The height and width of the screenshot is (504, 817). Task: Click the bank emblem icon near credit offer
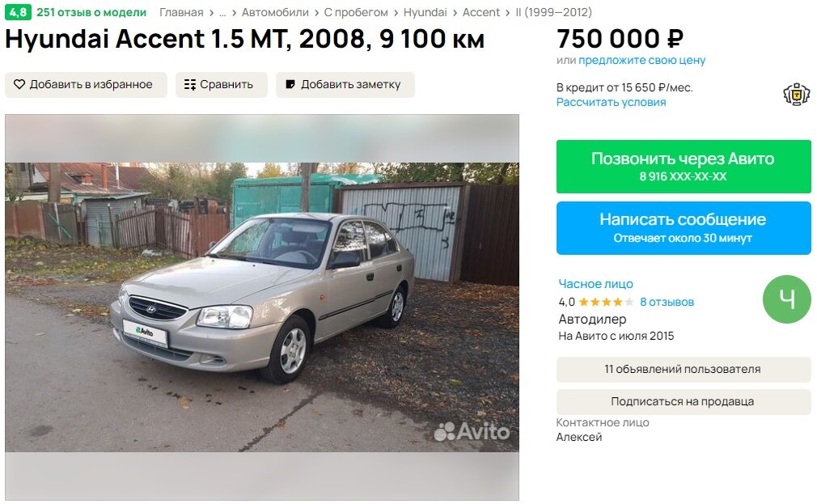pyautogui.click(x=797, y=95)
